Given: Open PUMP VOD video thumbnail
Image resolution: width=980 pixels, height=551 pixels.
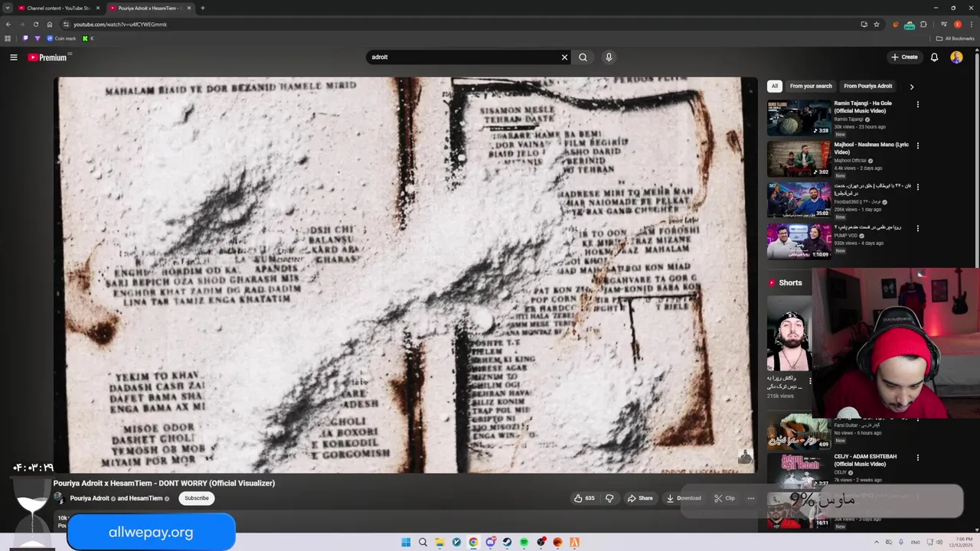Looking at the screenshot, I should 799,241.
